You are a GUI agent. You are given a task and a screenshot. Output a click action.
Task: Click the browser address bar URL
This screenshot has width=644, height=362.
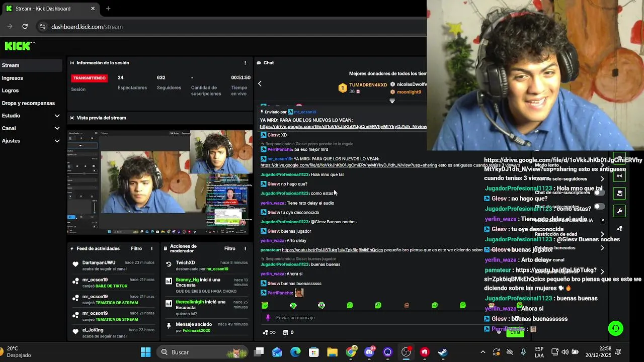[87, 27]
